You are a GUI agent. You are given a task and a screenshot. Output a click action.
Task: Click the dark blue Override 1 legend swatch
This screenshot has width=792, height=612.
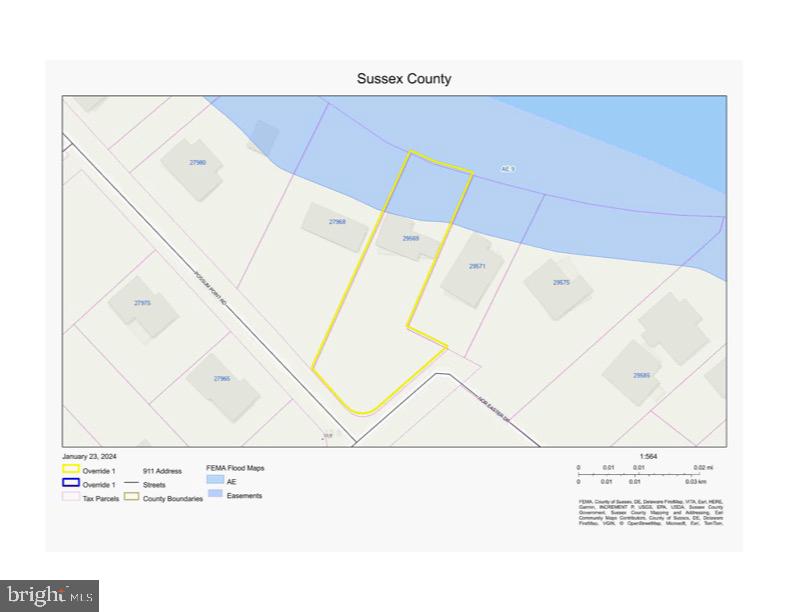point(71,483)
